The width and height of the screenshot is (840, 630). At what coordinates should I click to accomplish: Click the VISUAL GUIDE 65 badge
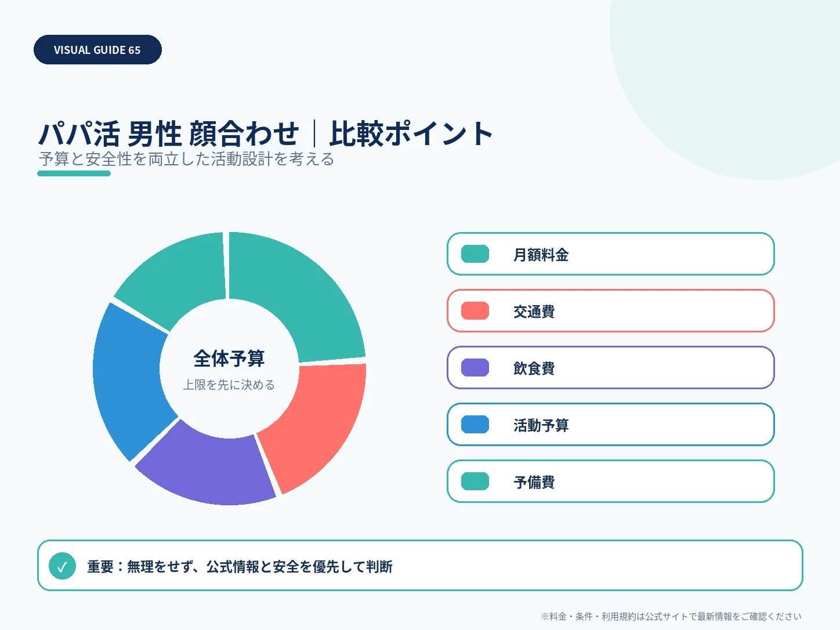[97, 50]
